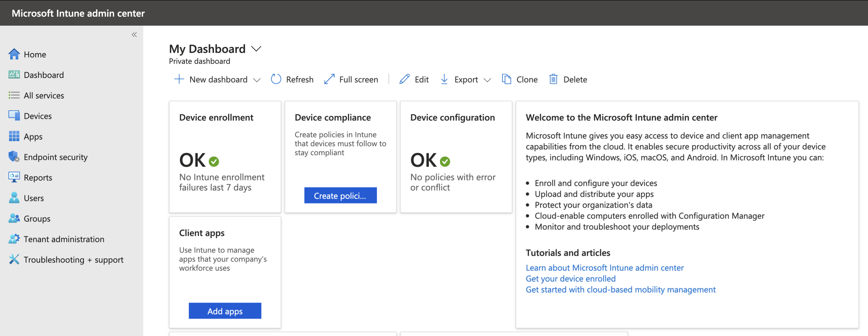Screen dimensions: 868x336
Task: Click the Create policies button
Action: (x=340, y=196)
